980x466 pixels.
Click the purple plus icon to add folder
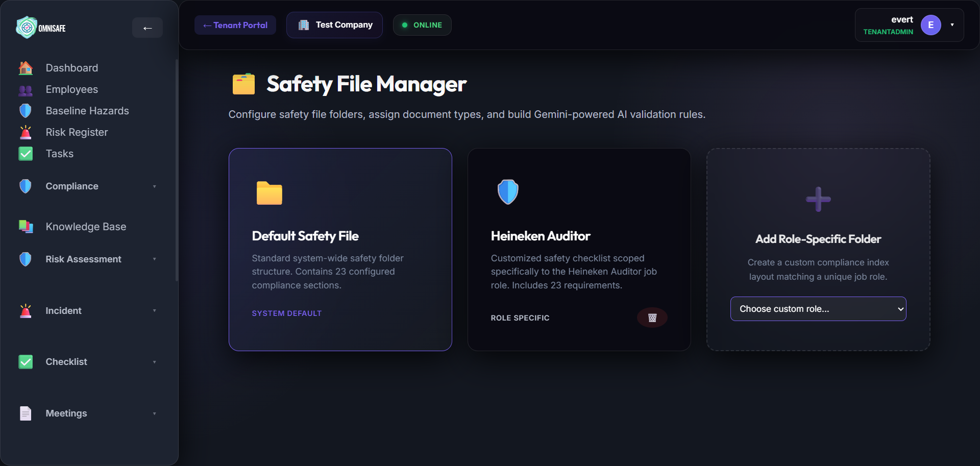coord(818,199)
